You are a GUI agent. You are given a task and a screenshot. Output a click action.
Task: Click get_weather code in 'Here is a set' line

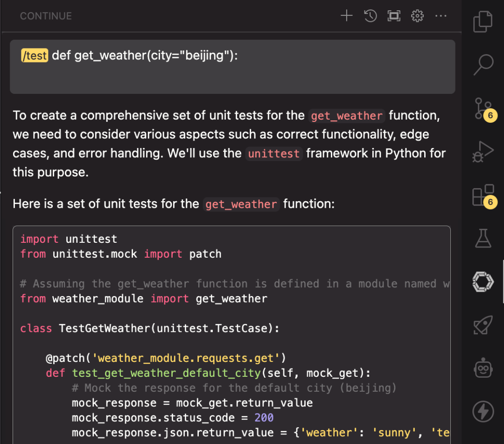point(241,204)
